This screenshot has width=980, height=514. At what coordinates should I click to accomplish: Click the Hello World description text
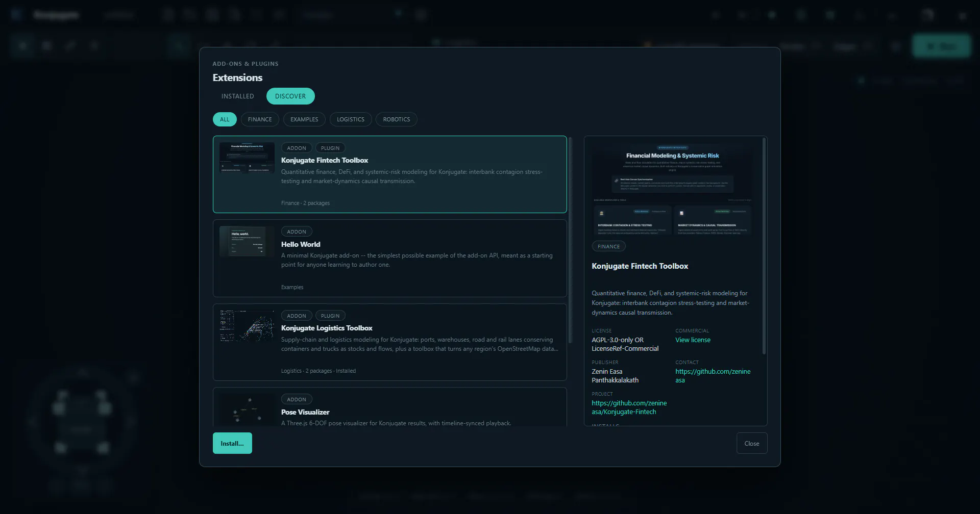[x=417, y=260]
